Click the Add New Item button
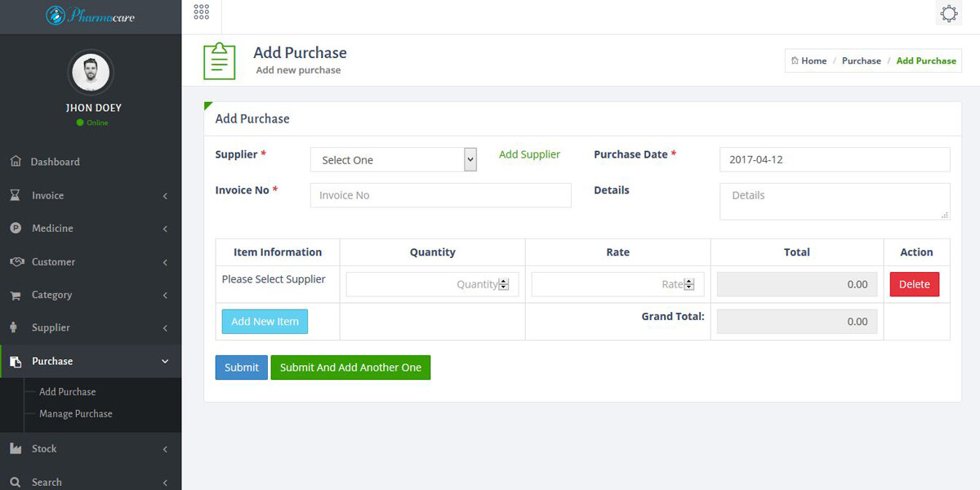980x490 pixels. pyautogui.click(x=265, y=322)
